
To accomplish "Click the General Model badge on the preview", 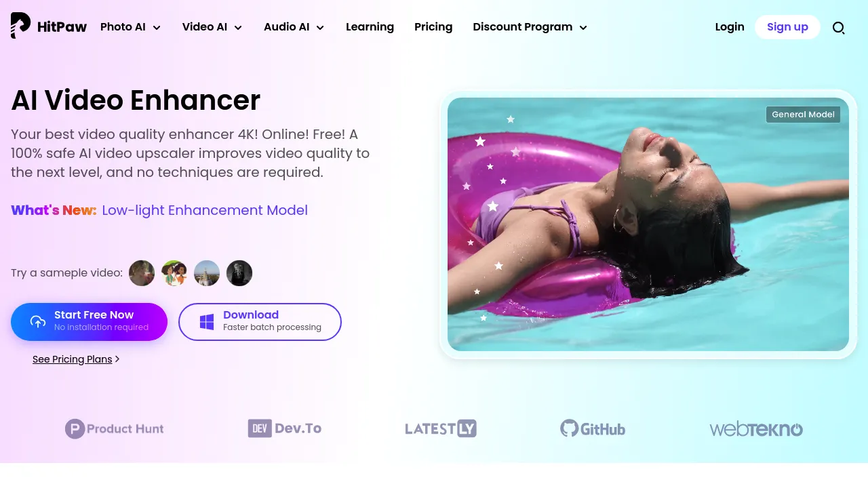I will pyautogui.click(x=803, y=114).
